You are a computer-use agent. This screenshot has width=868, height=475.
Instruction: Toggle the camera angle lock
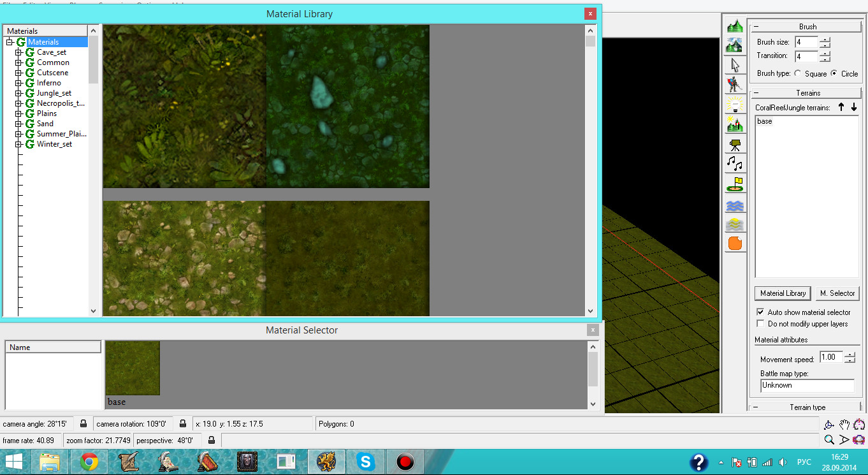[x=83, y=424]
